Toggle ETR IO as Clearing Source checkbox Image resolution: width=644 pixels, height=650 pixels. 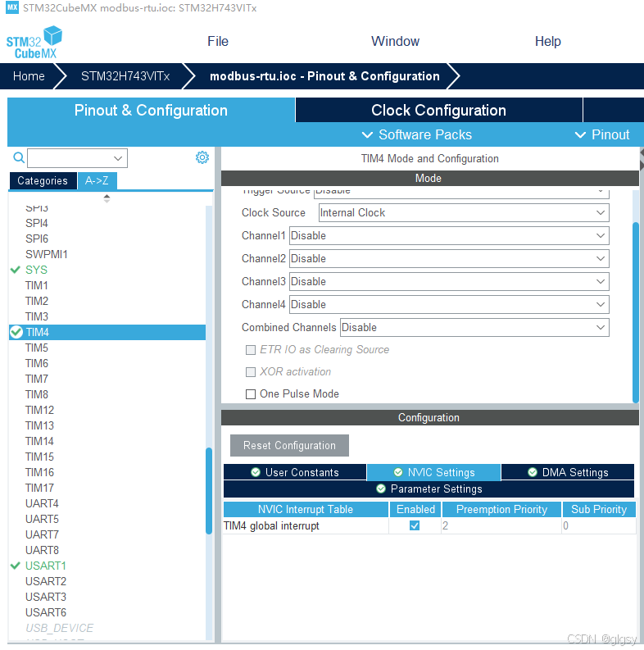[251, 350]
